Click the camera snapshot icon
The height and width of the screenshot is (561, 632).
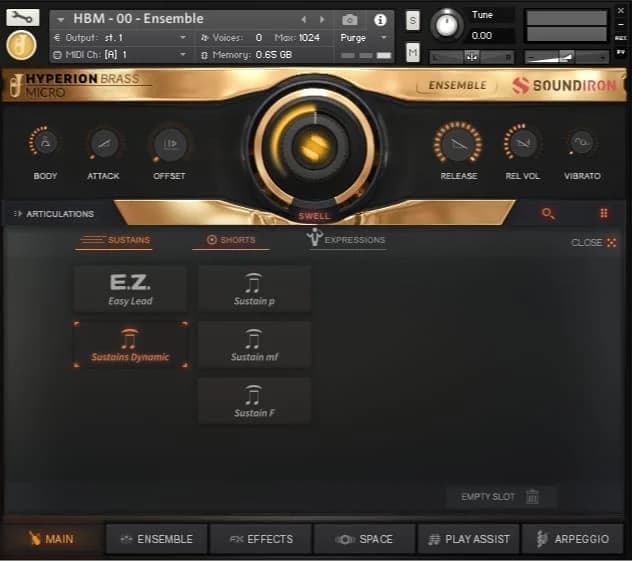click(350, 19)
